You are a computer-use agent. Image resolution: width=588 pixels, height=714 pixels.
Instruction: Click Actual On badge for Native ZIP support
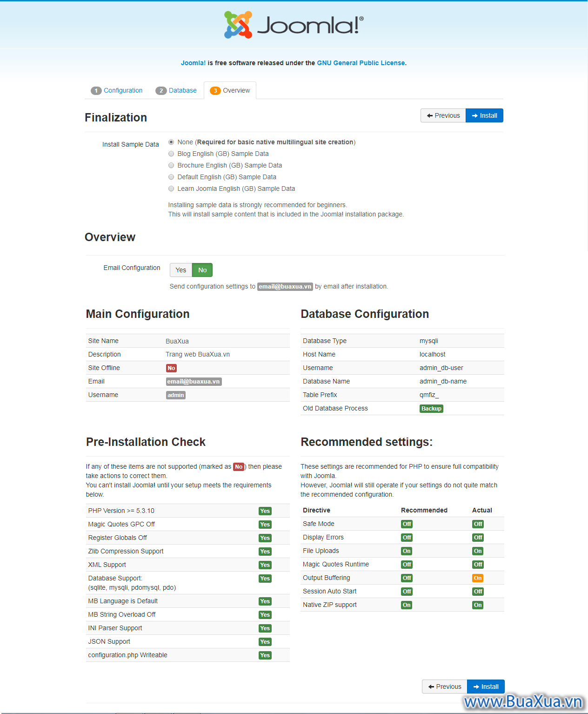478,605
